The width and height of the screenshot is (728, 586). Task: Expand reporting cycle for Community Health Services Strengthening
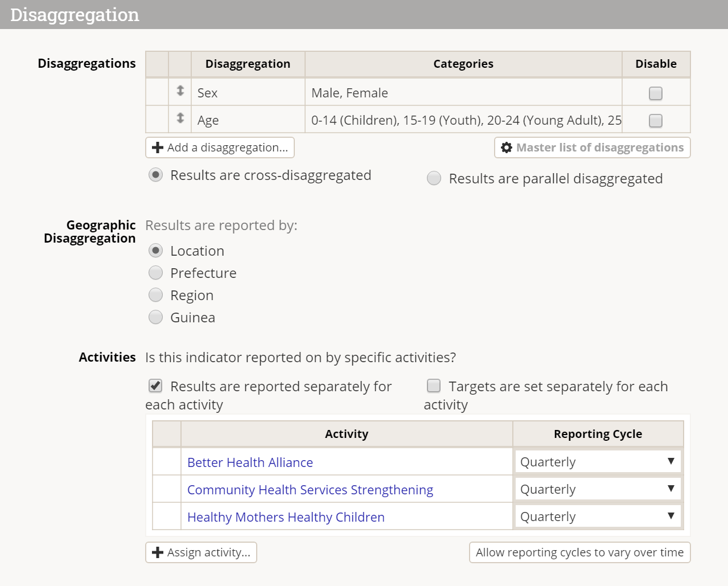point(598,489)
